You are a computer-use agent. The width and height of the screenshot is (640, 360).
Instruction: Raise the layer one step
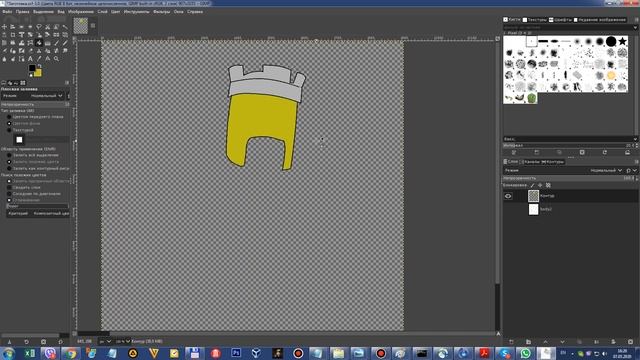545,342
